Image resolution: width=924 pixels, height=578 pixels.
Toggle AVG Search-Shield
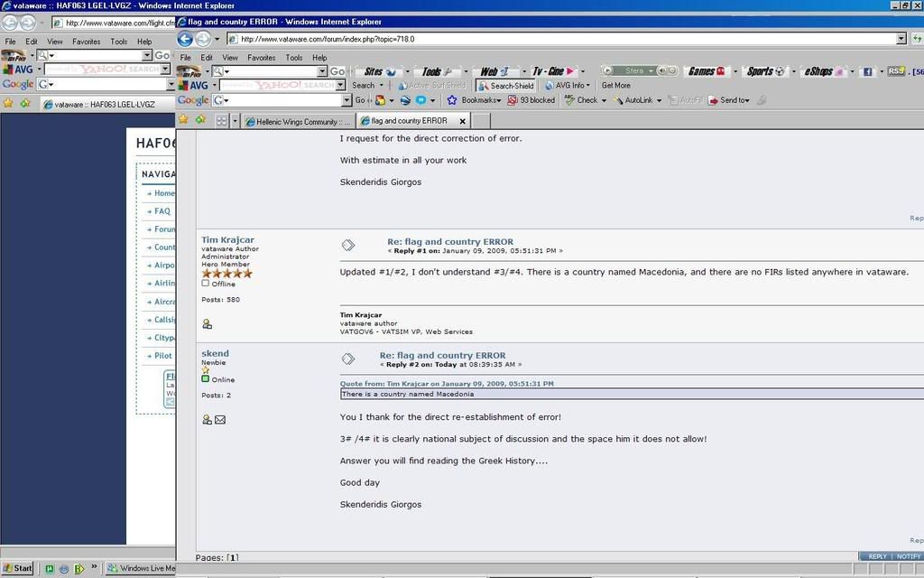(506, 86)
